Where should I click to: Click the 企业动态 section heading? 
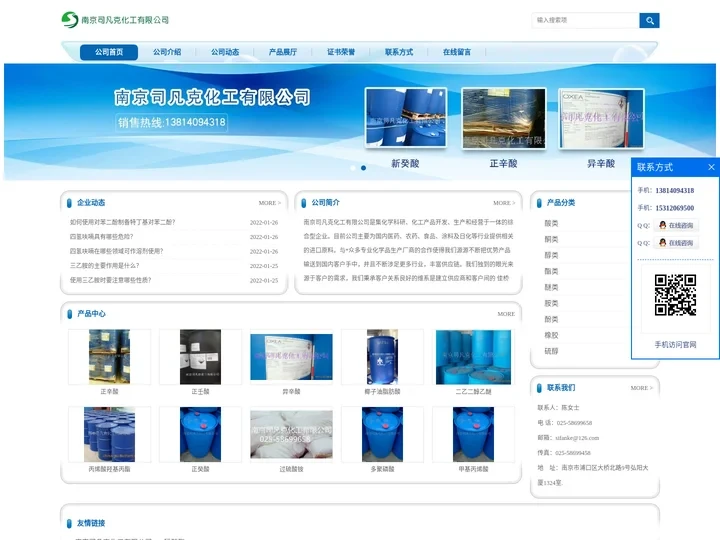click(91, 202)
